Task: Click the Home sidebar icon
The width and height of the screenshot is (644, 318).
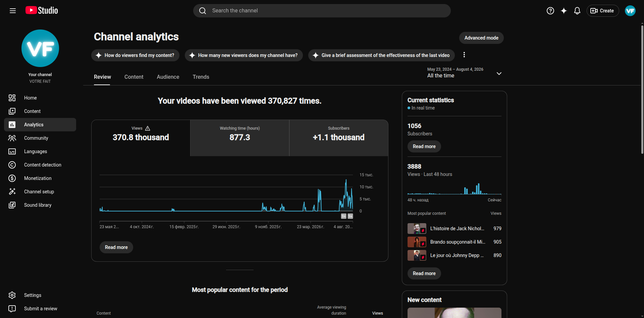Action: (12, 98)
